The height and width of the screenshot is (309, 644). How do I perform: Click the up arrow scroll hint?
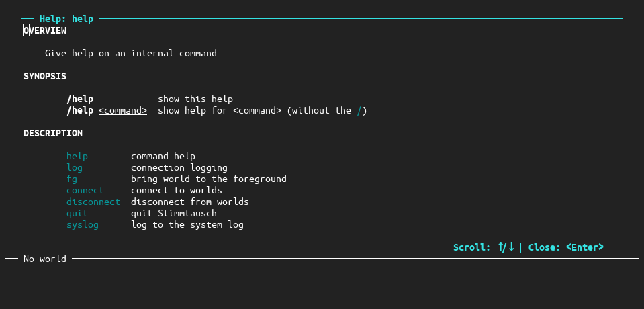[502, 247]
